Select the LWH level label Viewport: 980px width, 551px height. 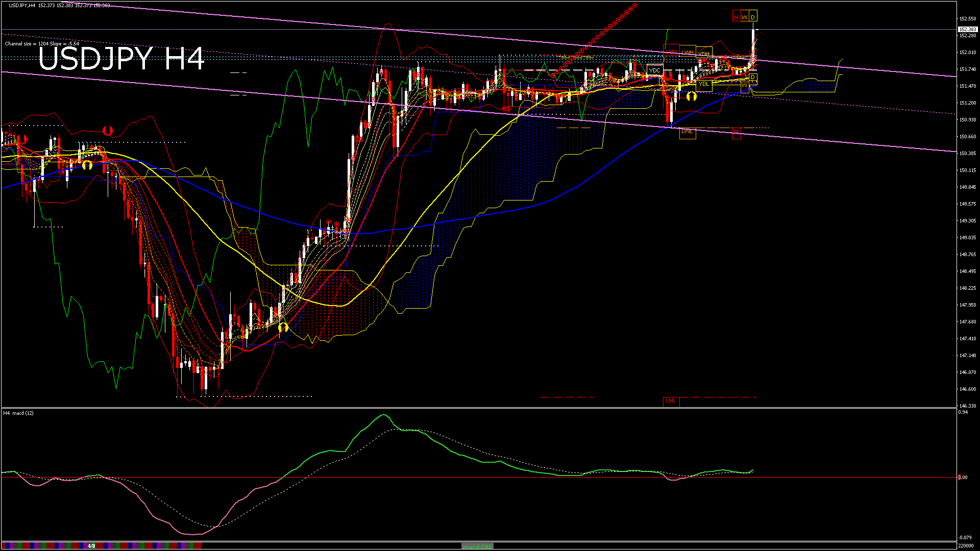[688, 52]
